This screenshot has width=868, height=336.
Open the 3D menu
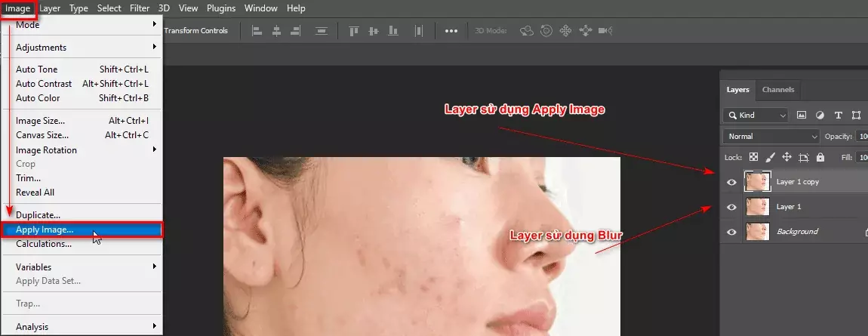(164, 8)
